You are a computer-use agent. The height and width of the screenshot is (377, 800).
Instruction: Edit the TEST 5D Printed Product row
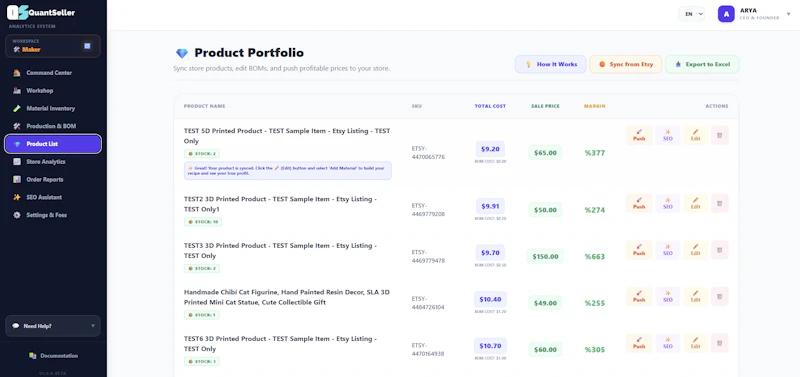coord(695,135)
